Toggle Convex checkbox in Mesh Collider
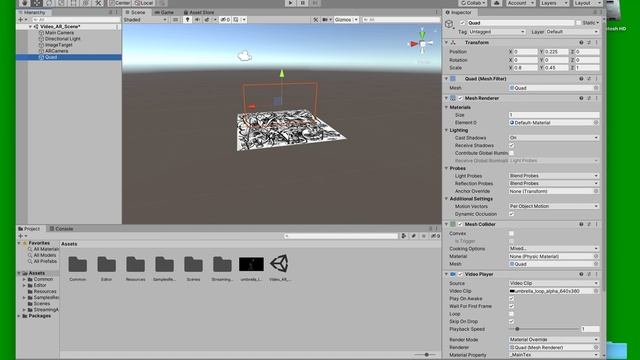Viewport: 640px width, 360px height. point(511,233)
